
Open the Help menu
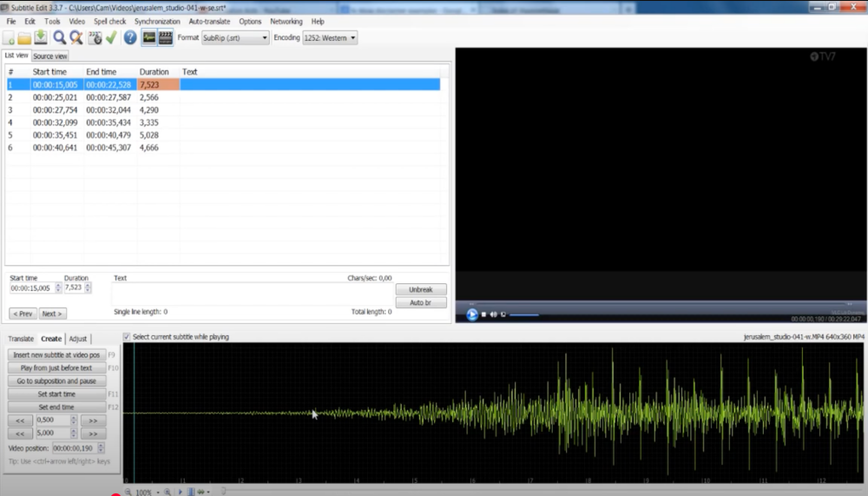pyautogui.click(x=318, y=21)
